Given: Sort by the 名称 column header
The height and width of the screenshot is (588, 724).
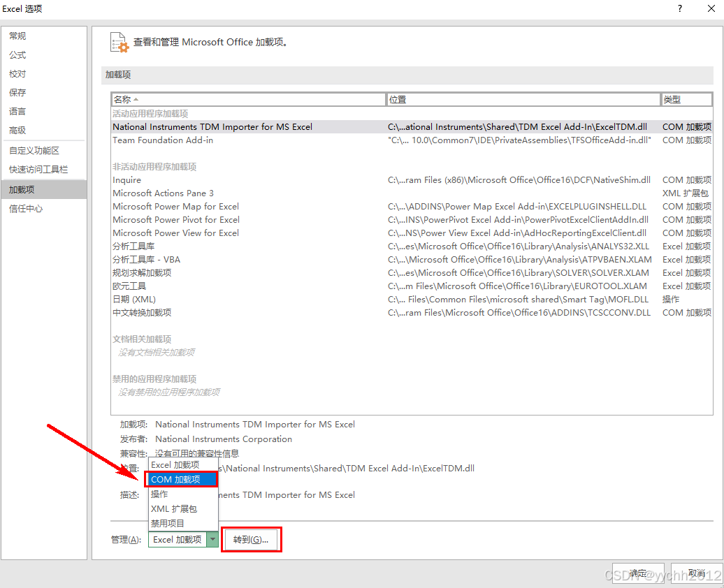Looking at the screenshot, I should point(248,99).
